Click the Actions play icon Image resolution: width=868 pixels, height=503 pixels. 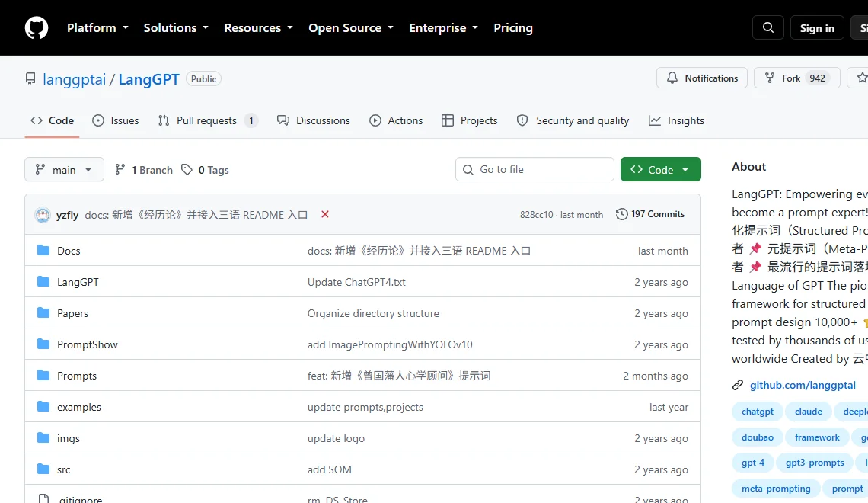(375, 120)
